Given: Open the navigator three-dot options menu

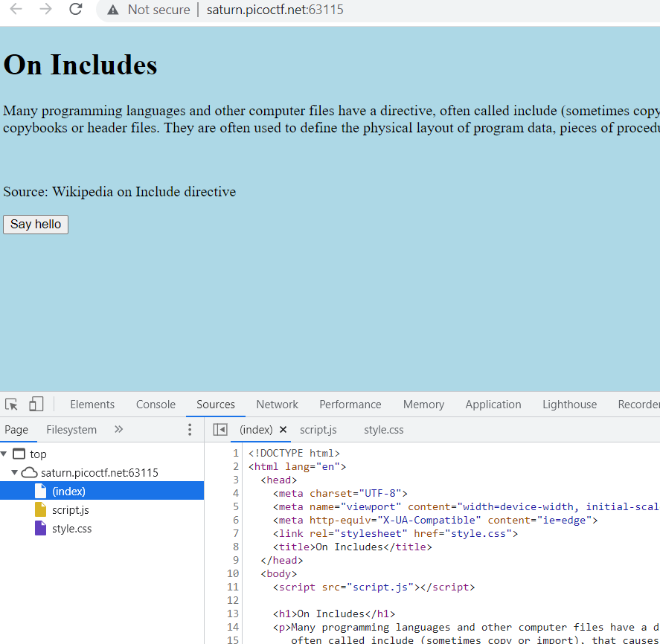Looking at the screenshot, I should [190, 430].
